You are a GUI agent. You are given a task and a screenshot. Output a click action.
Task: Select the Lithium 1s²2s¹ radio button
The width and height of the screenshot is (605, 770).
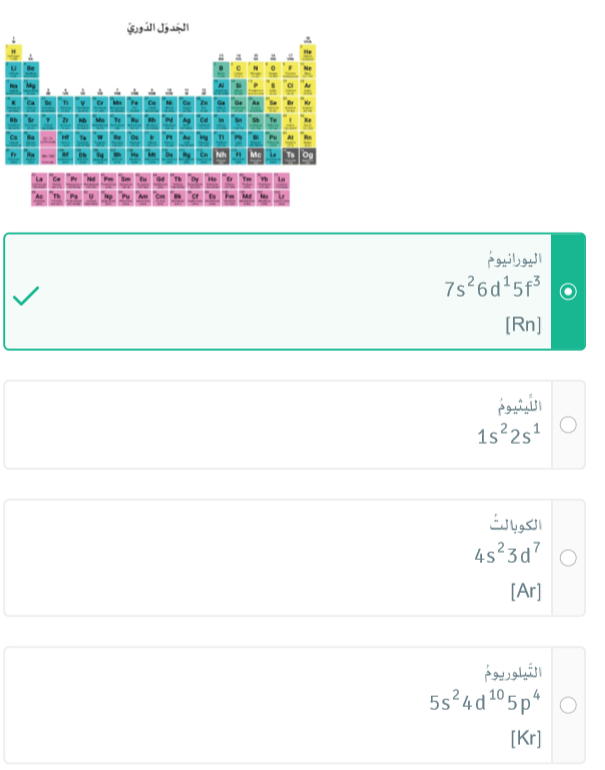568,425
